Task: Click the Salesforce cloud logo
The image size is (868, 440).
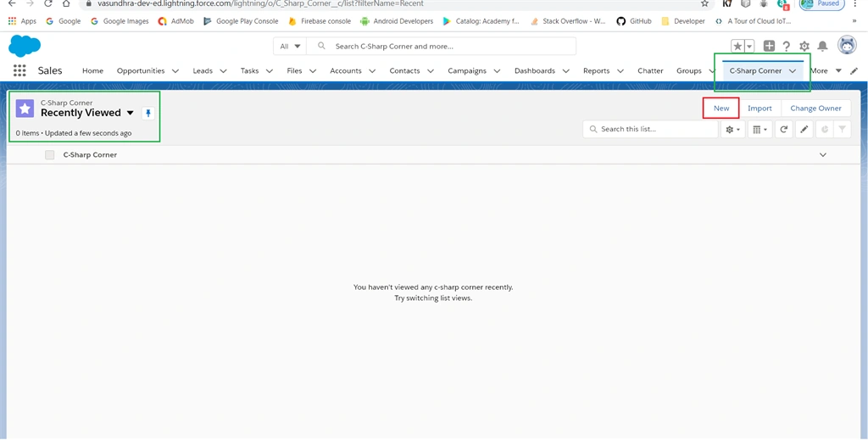Action: pyautogui.click(x=25, y=46)
